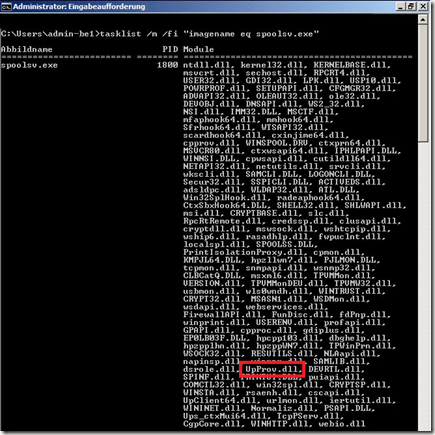
Task: Click the PID column header
Action: [170, 49]
